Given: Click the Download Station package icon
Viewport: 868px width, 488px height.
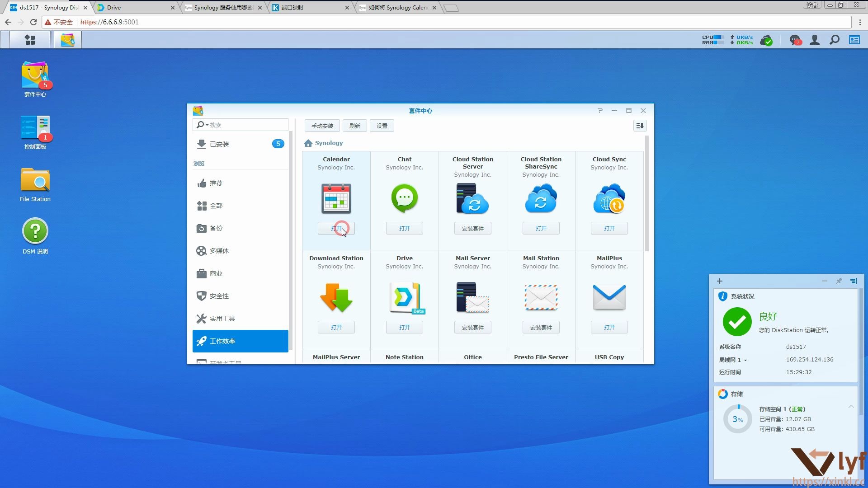Looking at the screenshot, I should point(336,297).
